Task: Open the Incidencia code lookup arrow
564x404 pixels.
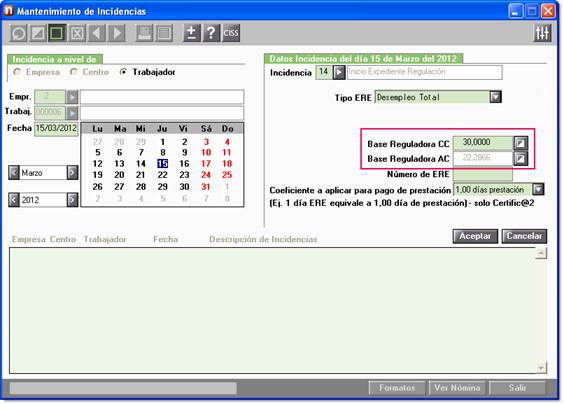Action: [339, 72]
